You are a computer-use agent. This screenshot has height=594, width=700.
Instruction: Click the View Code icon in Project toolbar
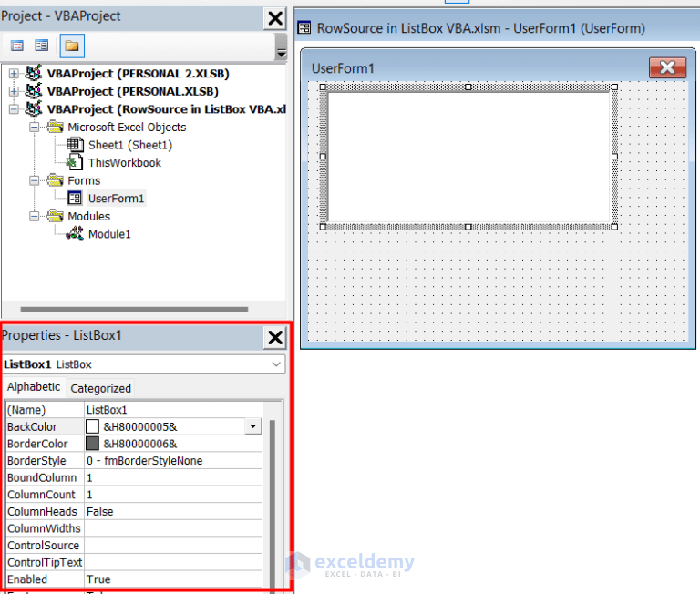17,46
